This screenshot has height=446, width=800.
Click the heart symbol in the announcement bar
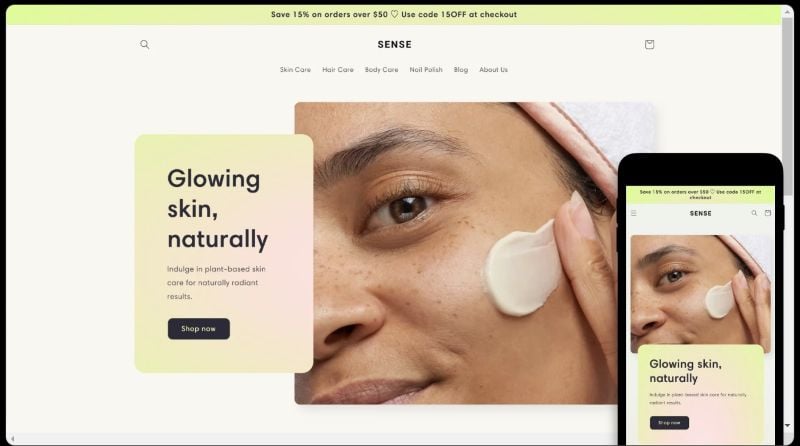[x=394, y=14]
